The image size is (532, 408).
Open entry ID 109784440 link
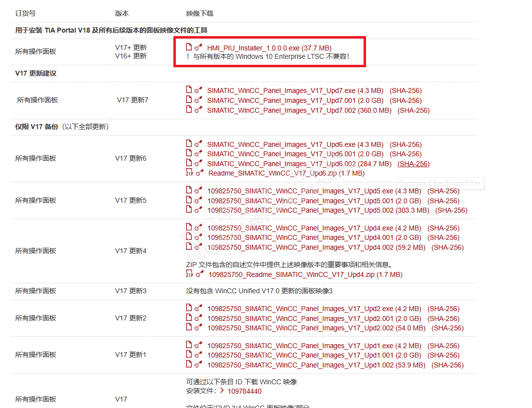(245, 391)
